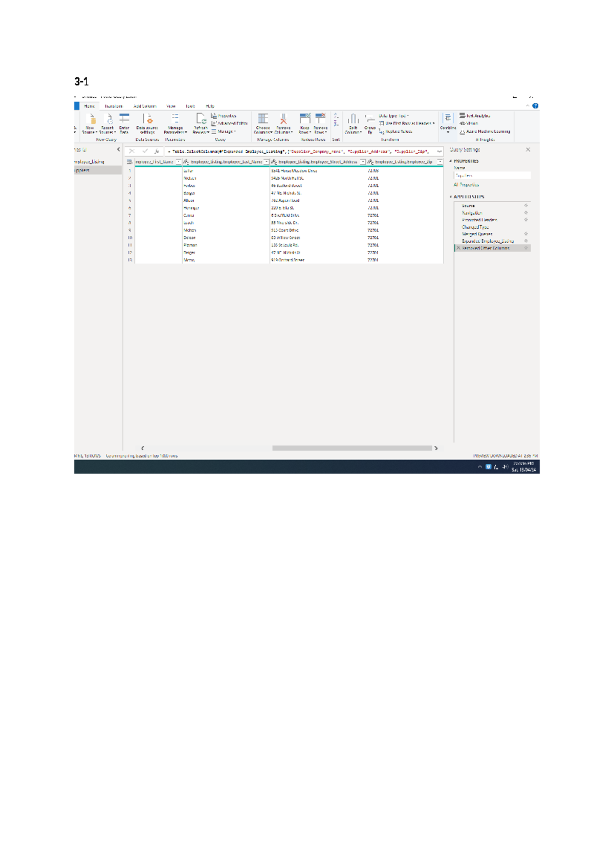
Task: Click the Refresh Preview icon
Action: 201,121
